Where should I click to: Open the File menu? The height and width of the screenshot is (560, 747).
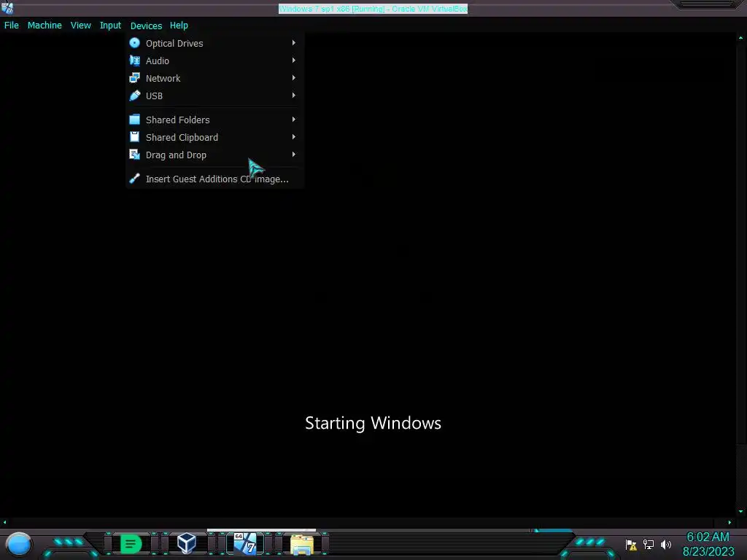tap(12, 26)
